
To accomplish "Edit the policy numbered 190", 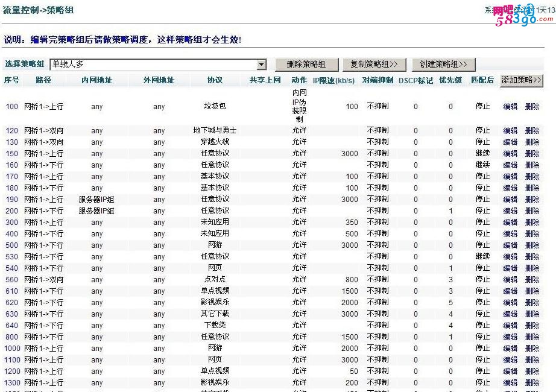I will point(510,199).
